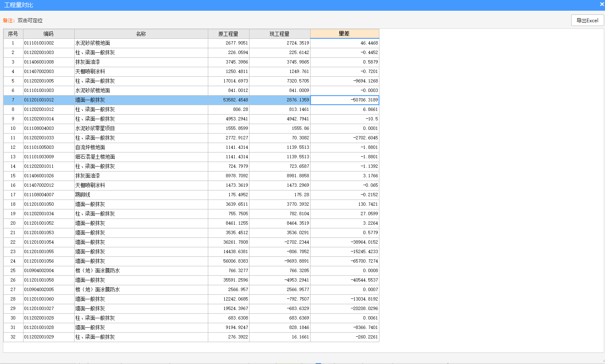The image size is (605, 364).
Task: Click row number 16 cell
Action: point(13,185)
